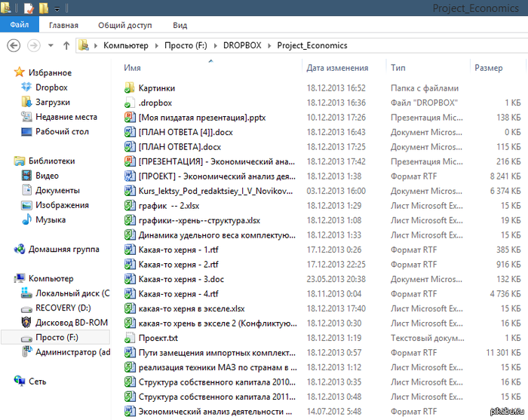Open Customize Quick Access Toolbar dropdown
The height and width of the screenshot is (420, 528).
click(58, 9)
